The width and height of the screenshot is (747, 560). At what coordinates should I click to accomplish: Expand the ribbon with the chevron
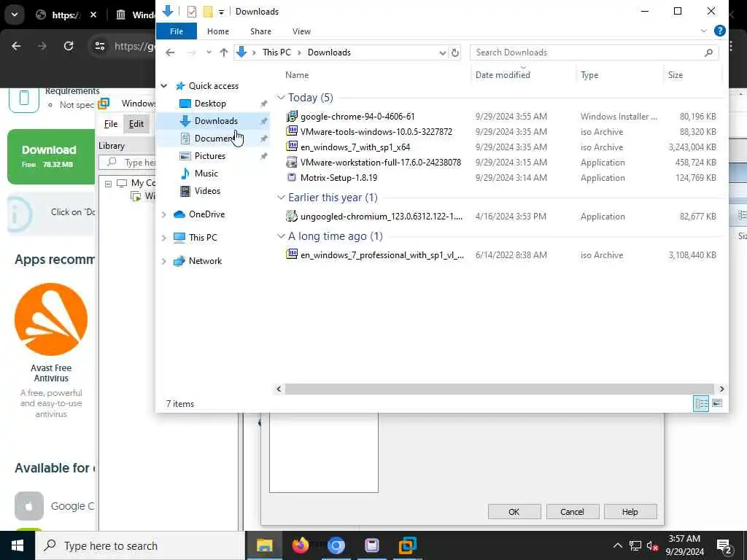tap(704, 31)
